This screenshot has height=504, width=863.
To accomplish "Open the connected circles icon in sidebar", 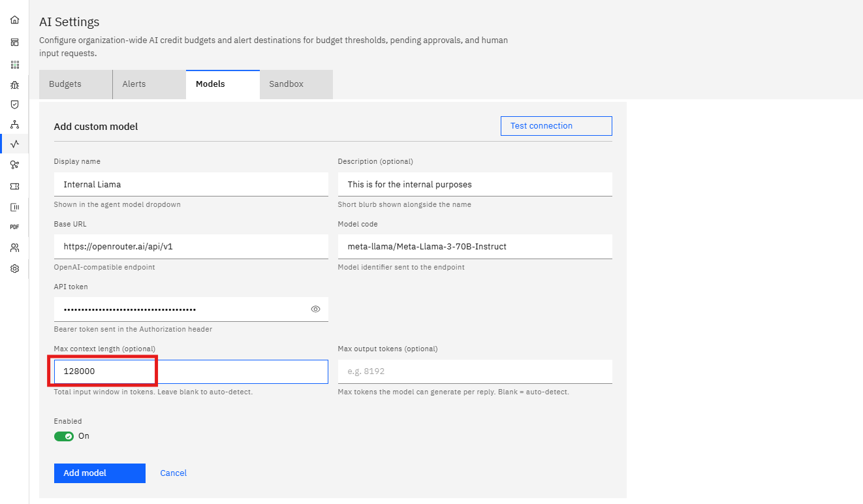I will pyautogui.click(x=14, y=165).
